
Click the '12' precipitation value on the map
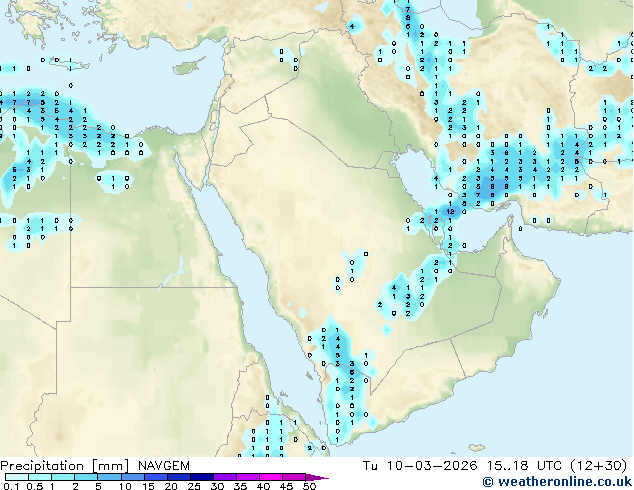click(450, 211)
